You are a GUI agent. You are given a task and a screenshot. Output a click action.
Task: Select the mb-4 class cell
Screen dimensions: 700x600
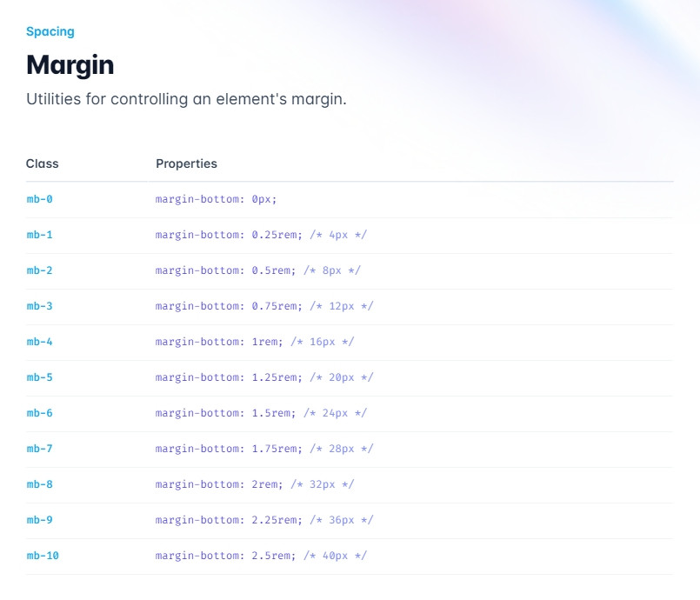[x=39, y=342]
